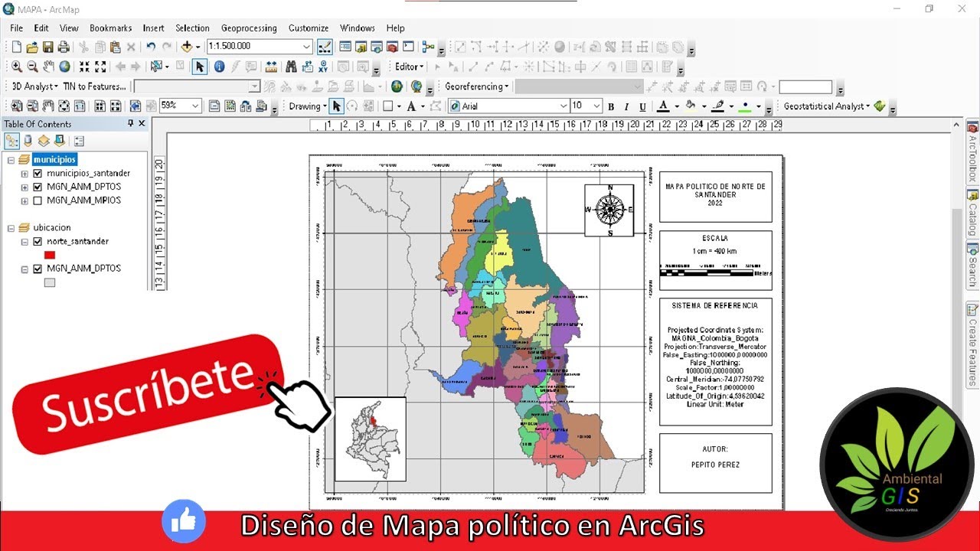Open the Arial font dropdown
This screenshot has height=551, width=980.
tap(563, 106)
